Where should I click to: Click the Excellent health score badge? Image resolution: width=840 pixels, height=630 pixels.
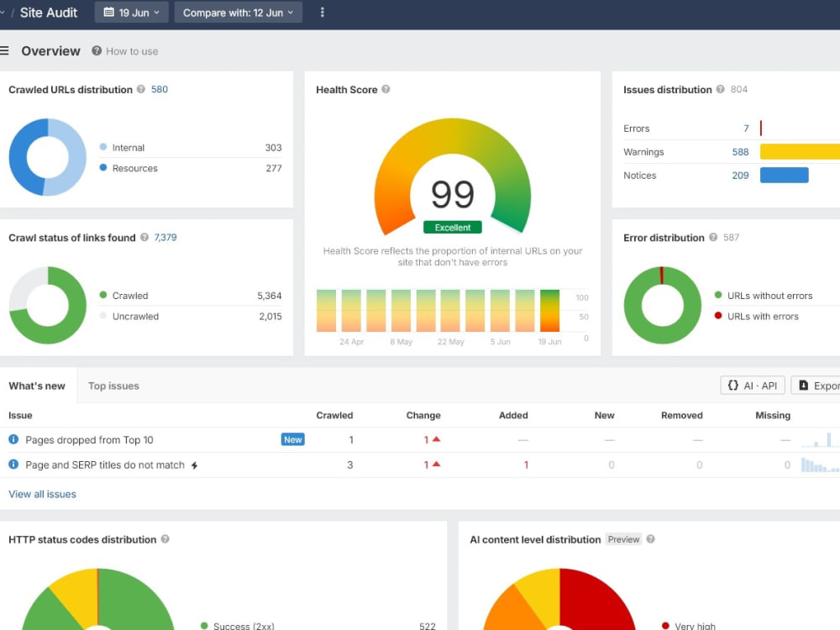click(453, 227)
